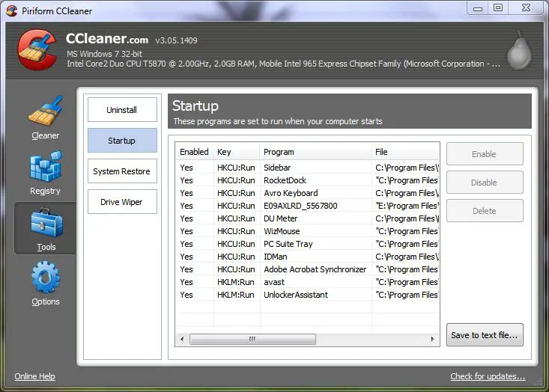Switch to the Uninstall tab

tap(122, 110)
